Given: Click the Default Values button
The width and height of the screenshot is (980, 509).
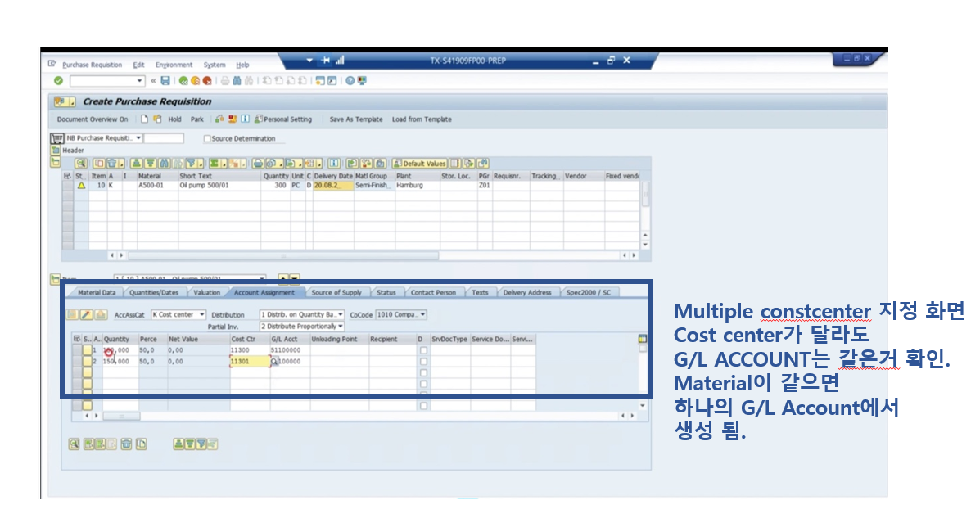Looking at the screenshot, I should 419,163.
